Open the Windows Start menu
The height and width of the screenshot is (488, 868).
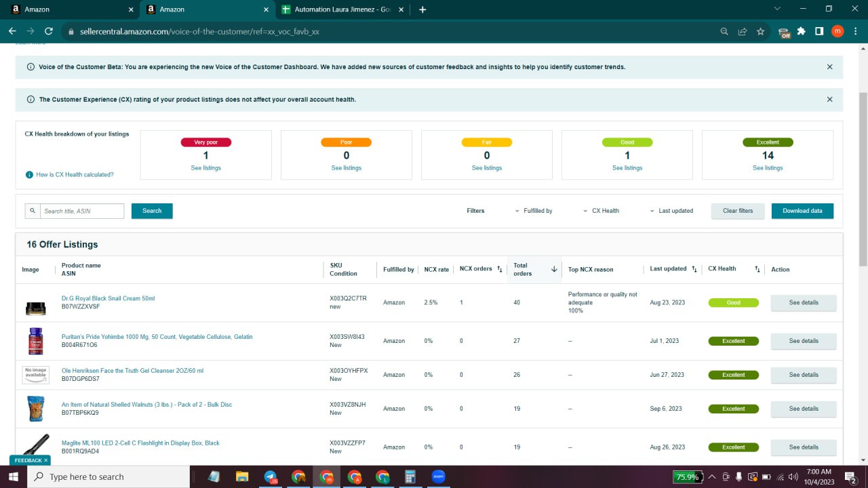(14, 476)
